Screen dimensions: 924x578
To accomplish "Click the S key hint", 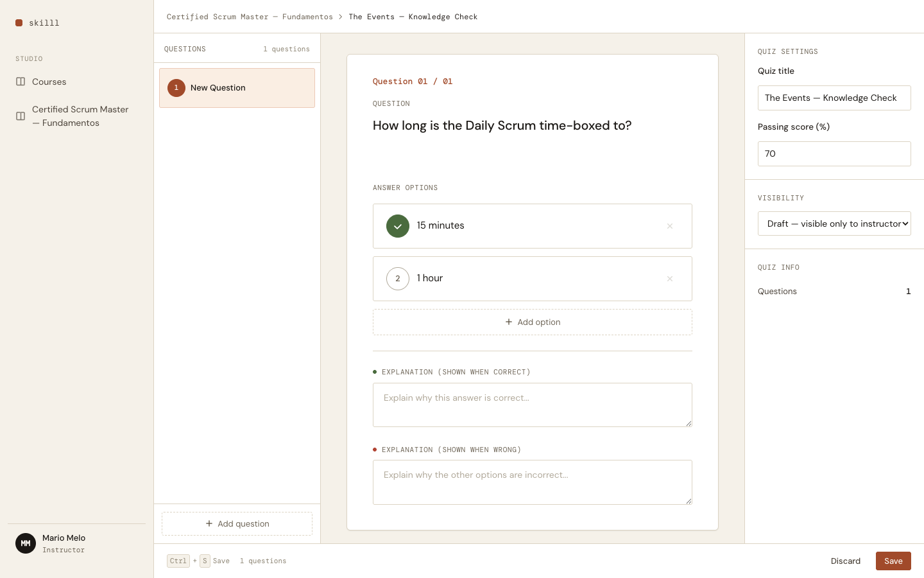I will click(205, 561).
